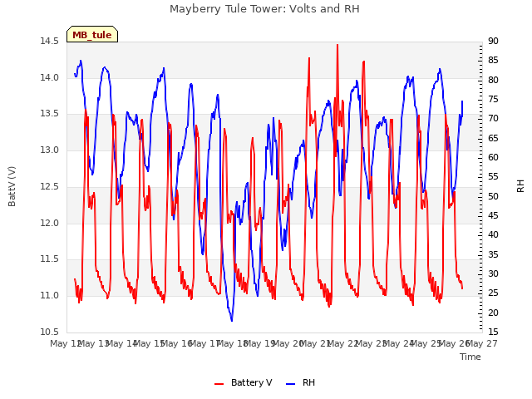Image resolution: width=532 pixels, height=399 pixels.
Task: Click the 55 right axis tick
Action: [493, 177]
